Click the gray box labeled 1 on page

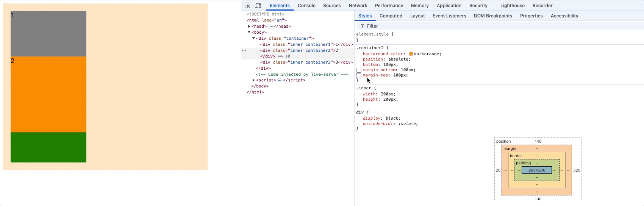48,34
